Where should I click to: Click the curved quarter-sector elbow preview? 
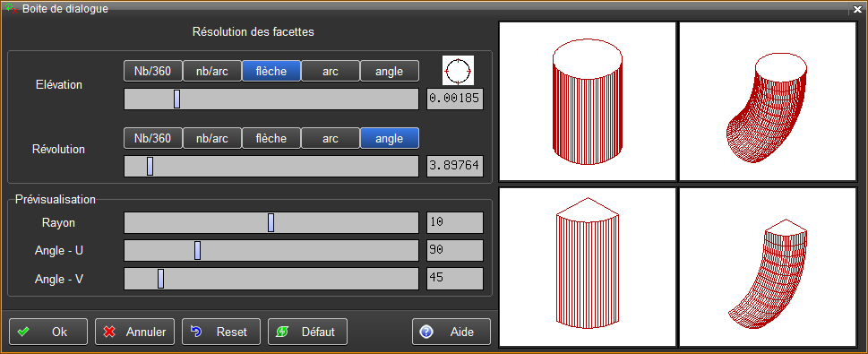click(x=768, y=268)
